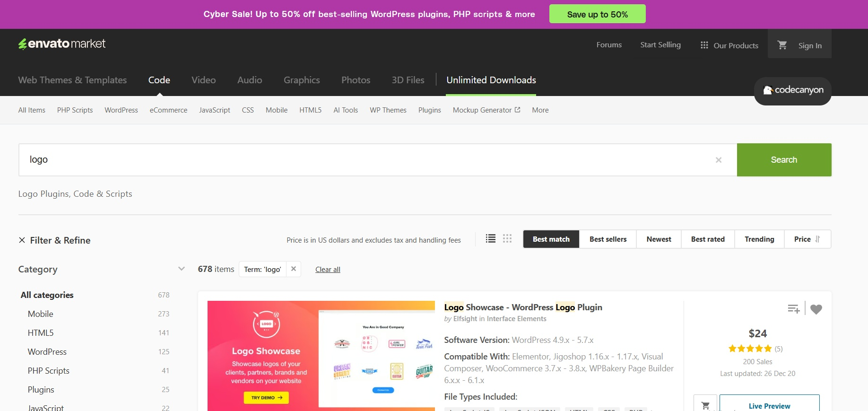Sort by Trending
Image resolution: width=868 pixels, height=411 pixels.
click(759, 239)
